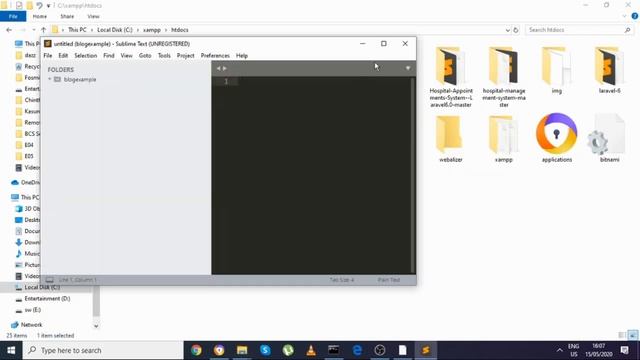This screenshot has width=640, height=360.
Task: Click the Share tab in Explorer ribbon
Action: pyautogui.click(x=67, y=16)
